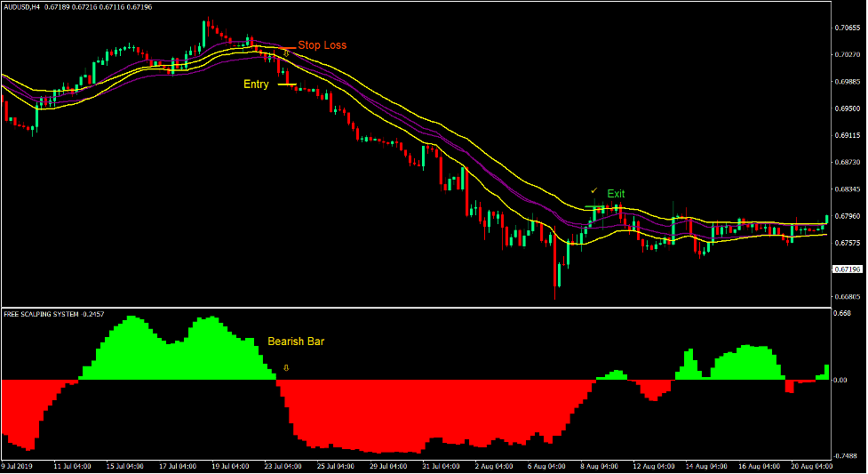Click the Entry text label

256,84
